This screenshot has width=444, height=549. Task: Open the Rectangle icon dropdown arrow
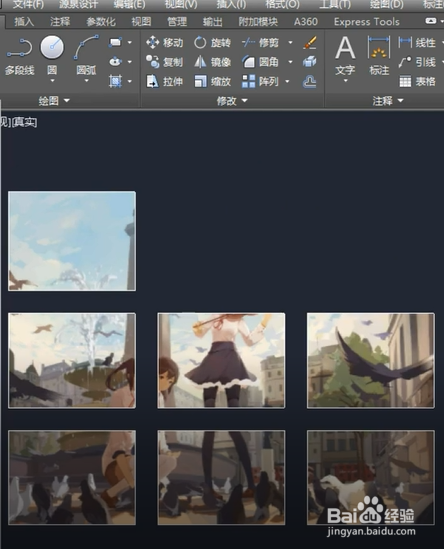tap(130, 42)
